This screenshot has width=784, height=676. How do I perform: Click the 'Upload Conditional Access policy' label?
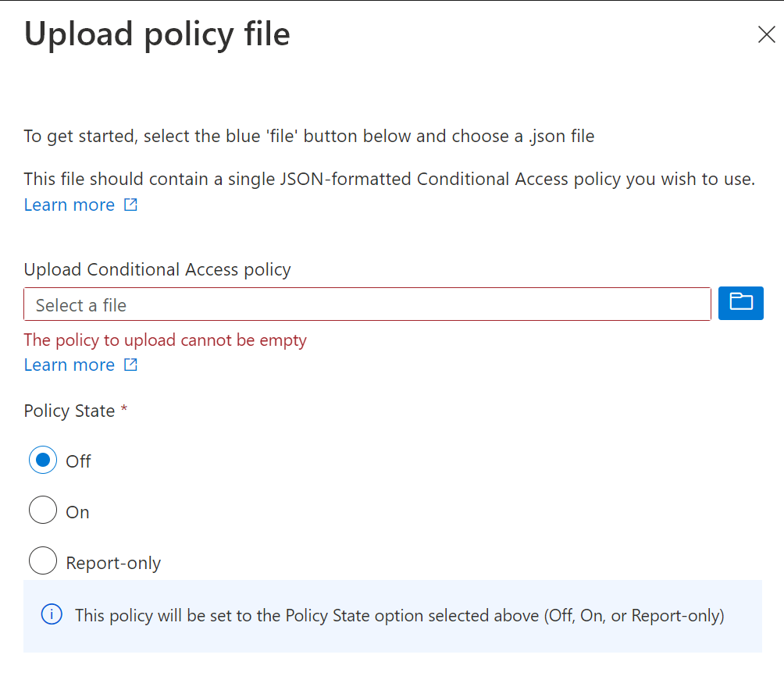coord(157,270)
